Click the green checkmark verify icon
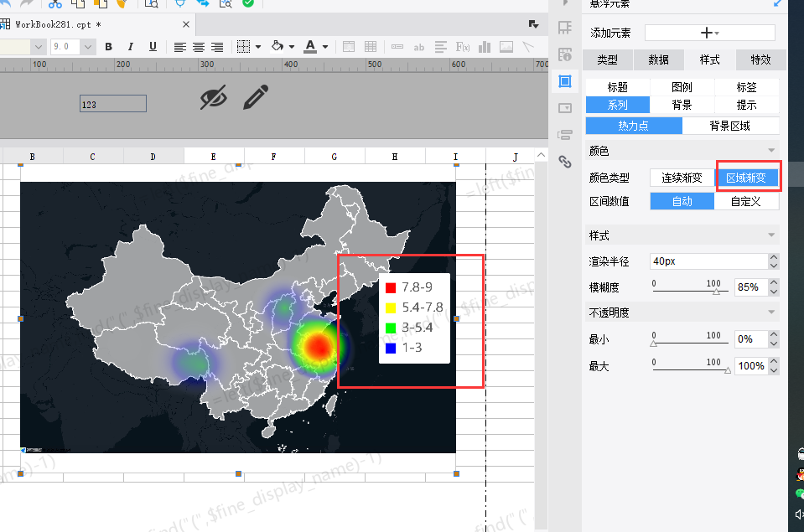 tap(248, 3)
